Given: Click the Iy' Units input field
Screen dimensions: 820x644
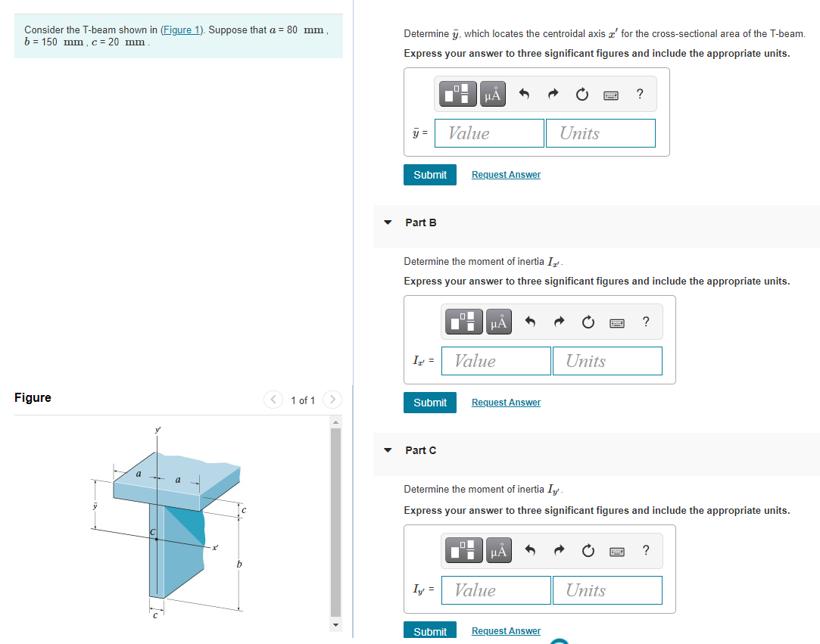Looking at the screenshot, I should [607, 590].
